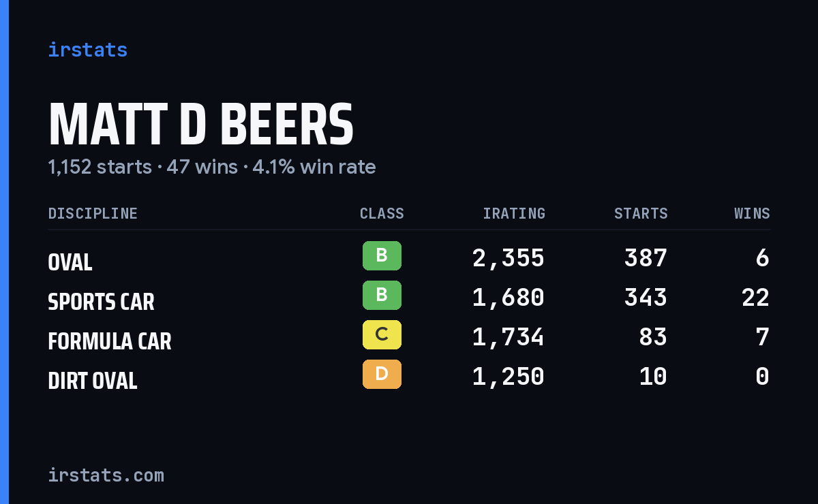Click the irstats logo text

(x=88, y=50)
